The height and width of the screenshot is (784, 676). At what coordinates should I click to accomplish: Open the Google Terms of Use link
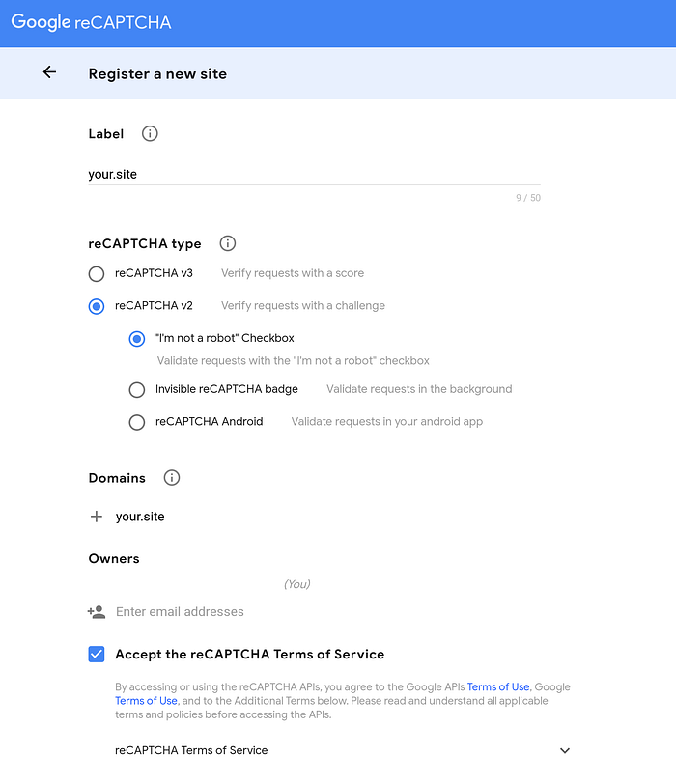tap(146, 701)
